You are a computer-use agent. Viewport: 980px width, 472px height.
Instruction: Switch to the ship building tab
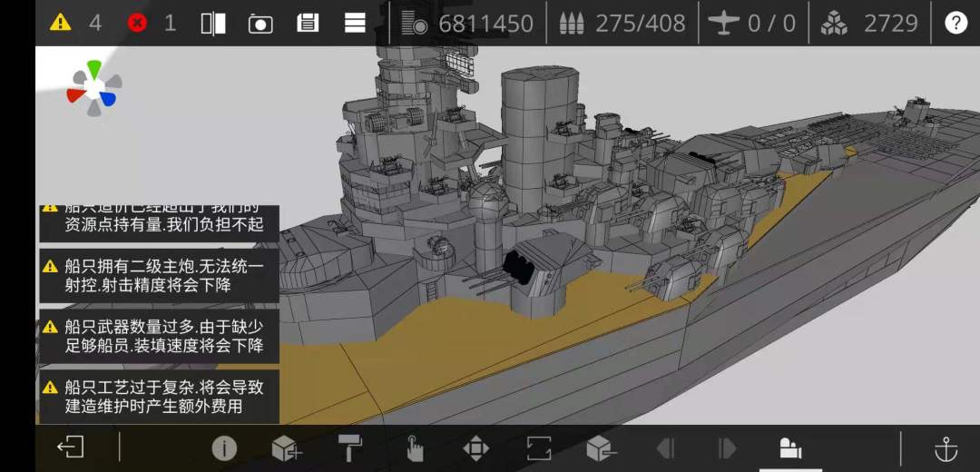pyautogui.click(x=790, y=448)
